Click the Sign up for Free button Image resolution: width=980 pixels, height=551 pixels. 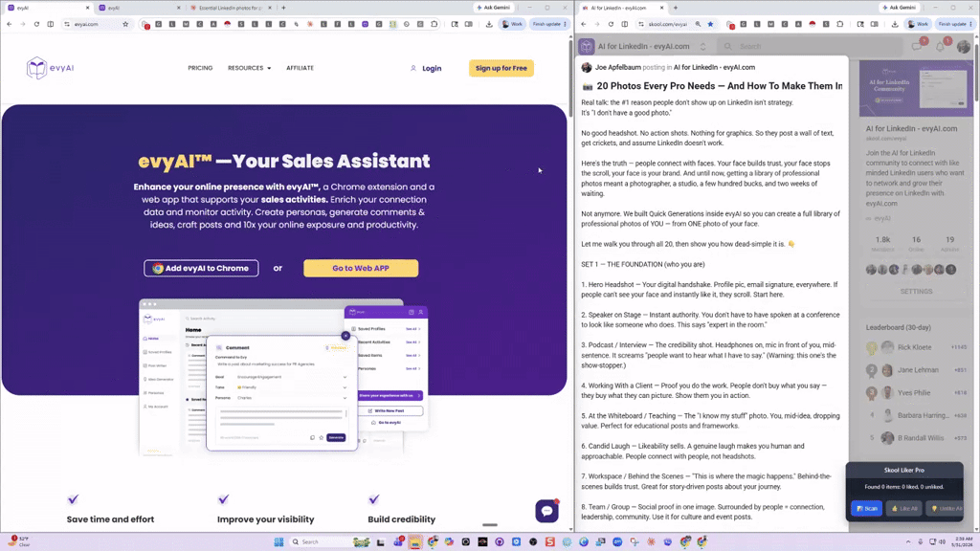(x=501, y=68)
